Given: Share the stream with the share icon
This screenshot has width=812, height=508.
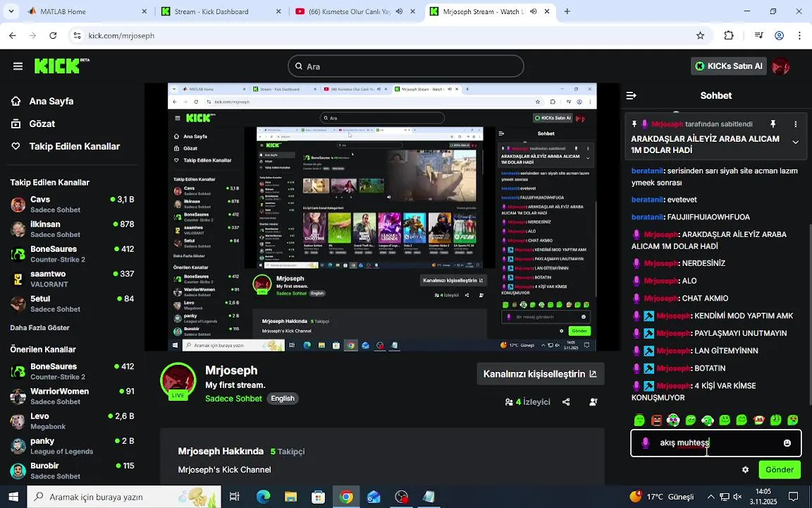Looking at the screenshot, I should coord(566,401).
